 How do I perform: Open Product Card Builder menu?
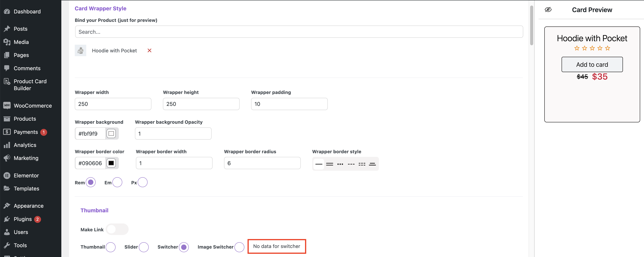tap(30, 85)
